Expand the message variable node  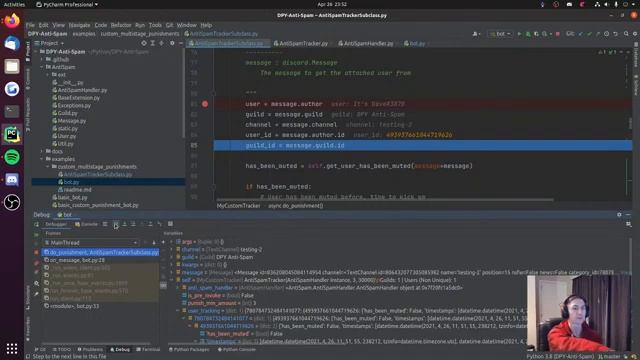click(x=172, y=272)
